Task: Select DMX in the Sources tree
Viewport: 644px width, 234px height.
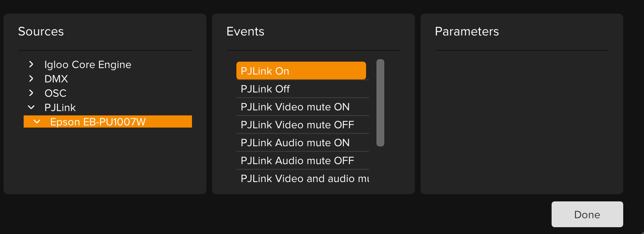Action: point(56,79)
